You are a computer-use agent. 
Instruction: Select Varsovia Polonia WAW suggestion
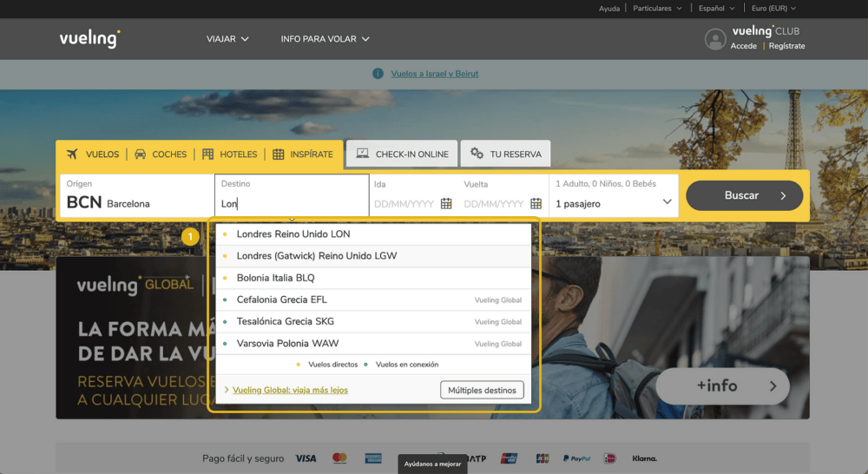tap(373, 343)
